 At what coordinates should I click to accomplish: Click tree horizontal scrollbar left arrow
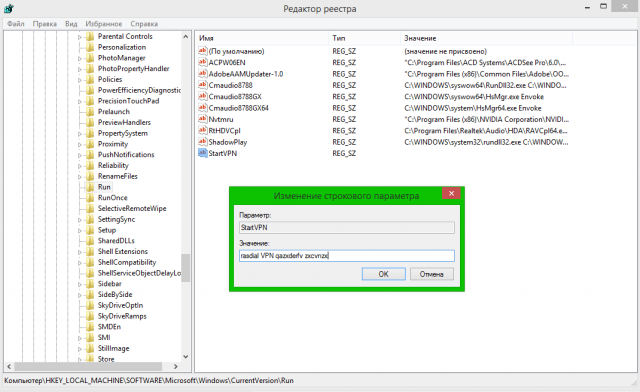tap(9, 366)
